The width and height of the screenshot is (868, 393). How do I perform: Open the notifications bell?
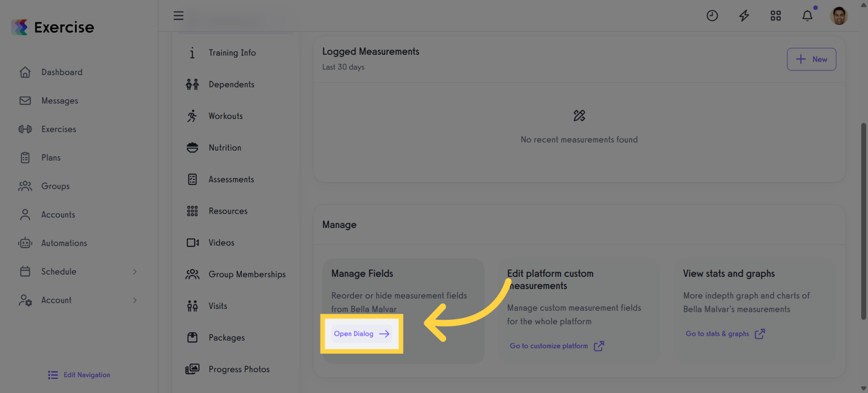click(x=807, y=15)
